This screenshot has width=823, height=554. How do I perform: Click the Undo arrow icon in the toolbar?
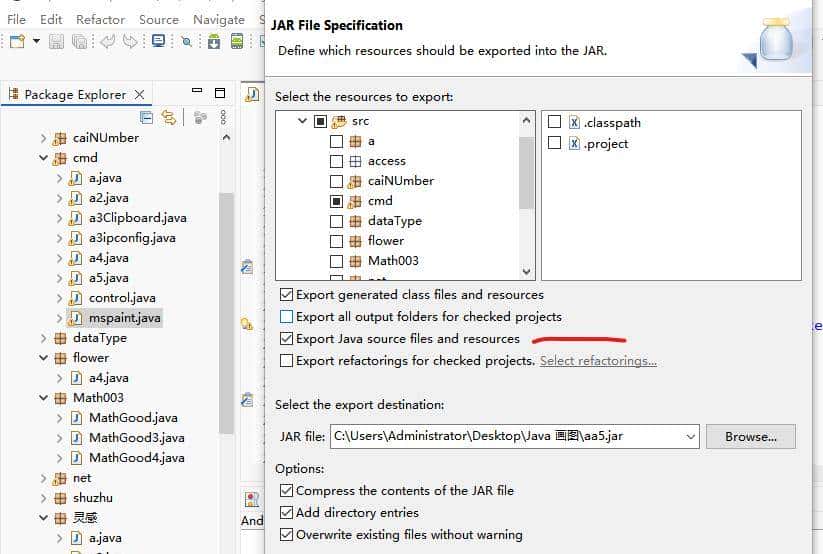(107, 41)
